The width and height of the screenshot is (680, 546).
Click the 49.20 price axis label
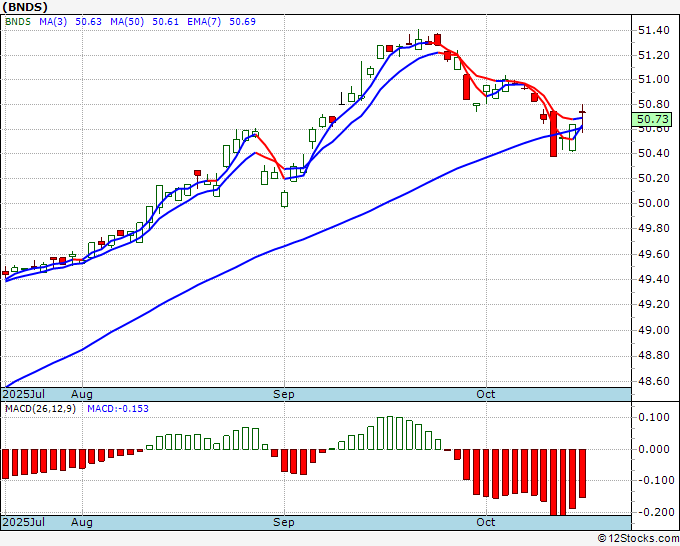click(654, 304)
